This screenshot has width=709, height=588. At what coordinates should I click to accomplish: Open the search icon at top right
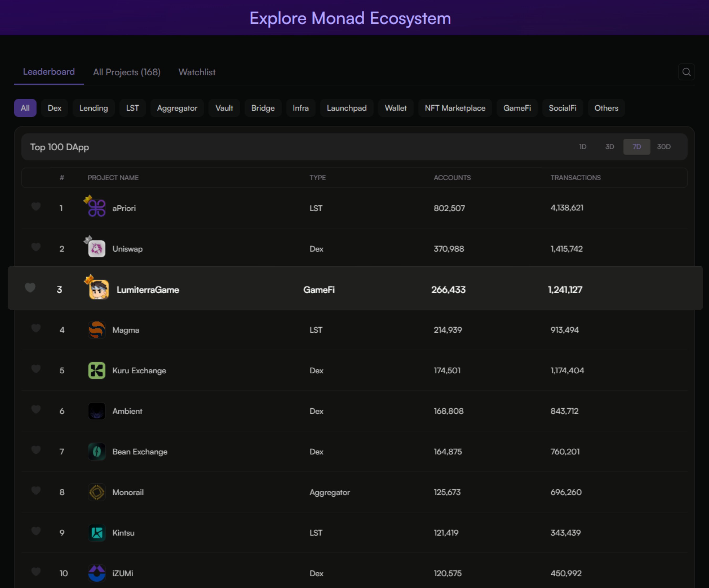[x=686, y=72]
